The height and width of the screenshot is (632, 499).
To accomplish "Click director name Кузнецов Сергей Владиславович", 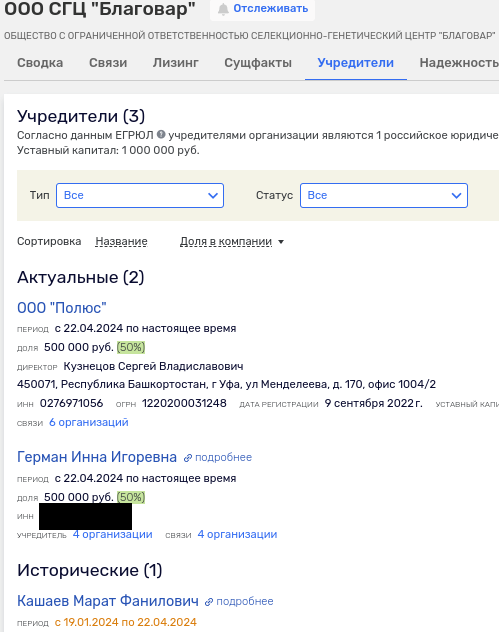I will [x=154, y=366].
